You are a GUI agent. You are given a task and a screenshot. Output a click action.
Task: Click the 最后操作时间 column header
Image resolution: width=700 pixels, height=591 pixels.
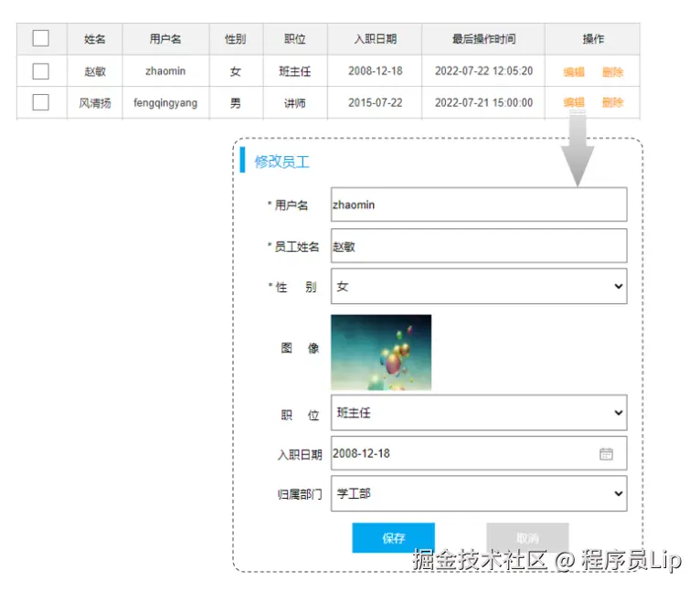tap(483, 39)
